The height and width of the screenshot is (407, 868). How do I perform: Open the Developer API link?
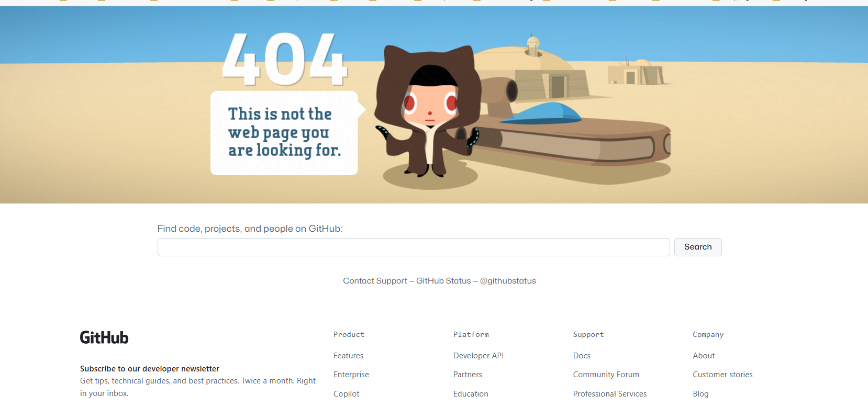[478, 356]
